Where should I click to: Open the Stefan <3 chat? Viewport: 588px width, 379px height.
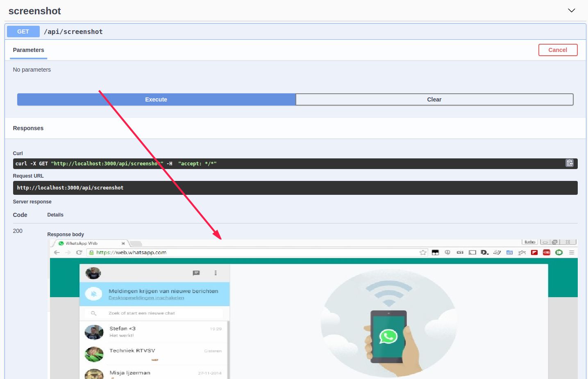153,332
